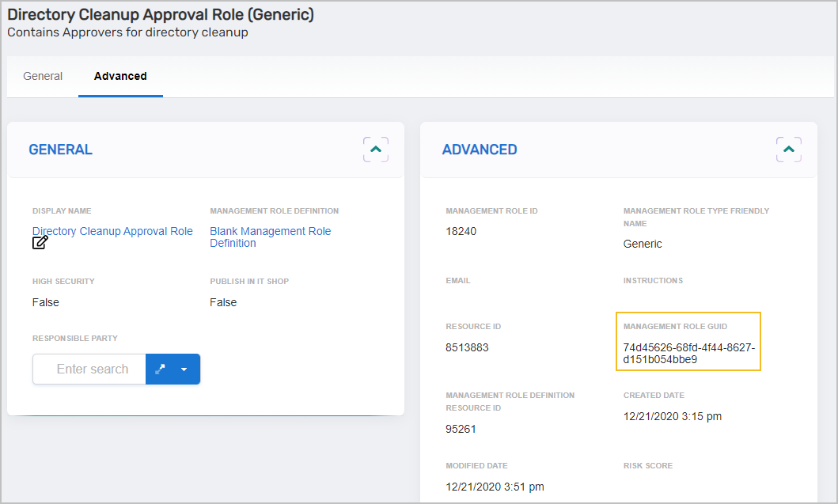The height and width of the screenshot is (504, 838).
Task: Click the Generic role type friendly name
Action: [x=643, y=244]
